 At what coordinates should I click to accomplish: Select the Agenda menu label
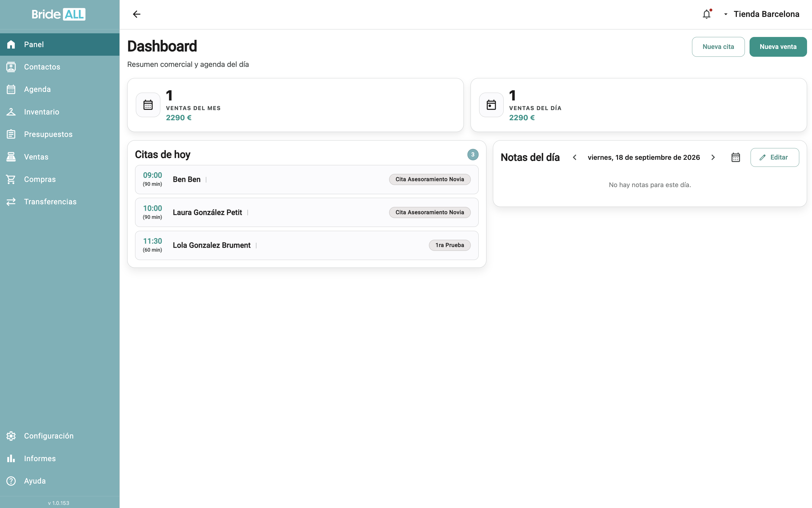point(37,89)
